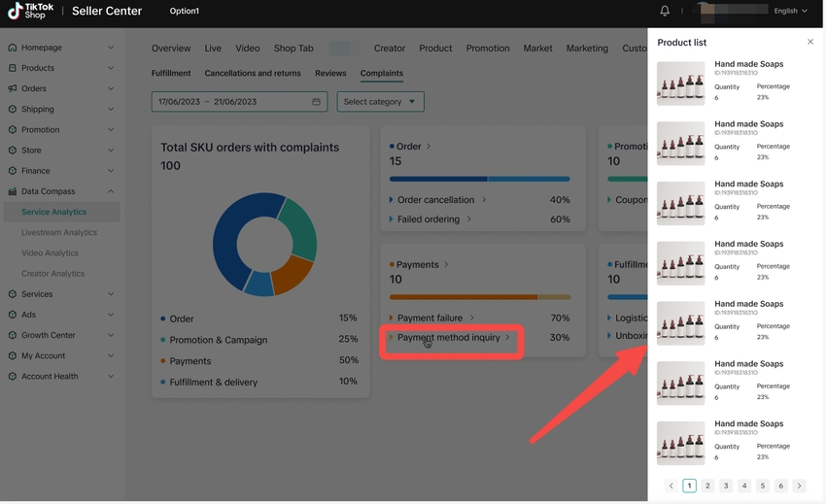Click first Hand made Soaps thumbnail
The image size is (826, 504).
(680, 83)
